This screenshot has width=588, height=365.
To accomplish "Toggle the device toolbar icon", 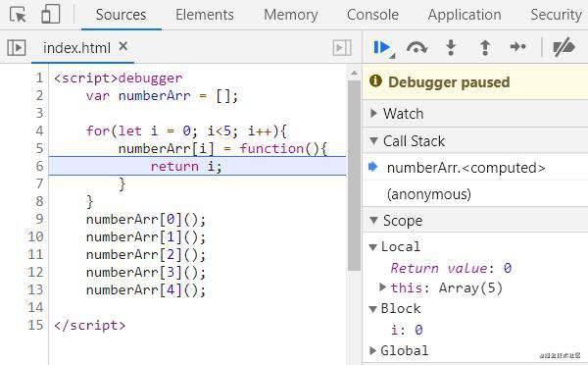I will point(51,15).
